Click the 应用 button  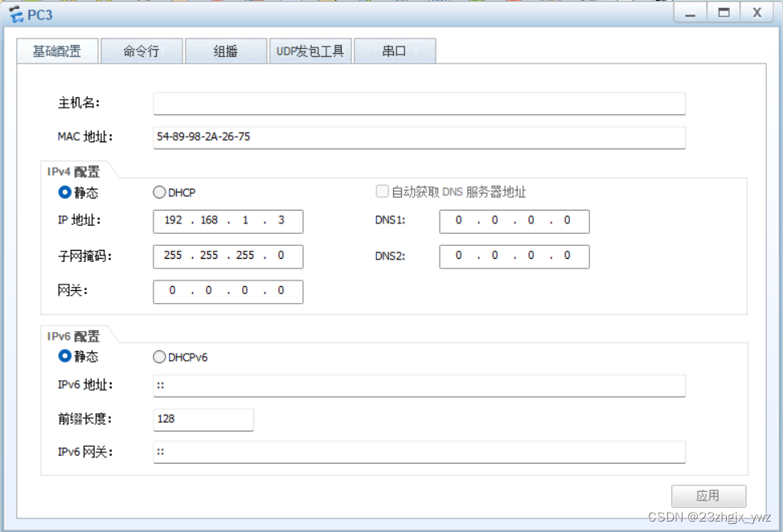coord(708,496)
